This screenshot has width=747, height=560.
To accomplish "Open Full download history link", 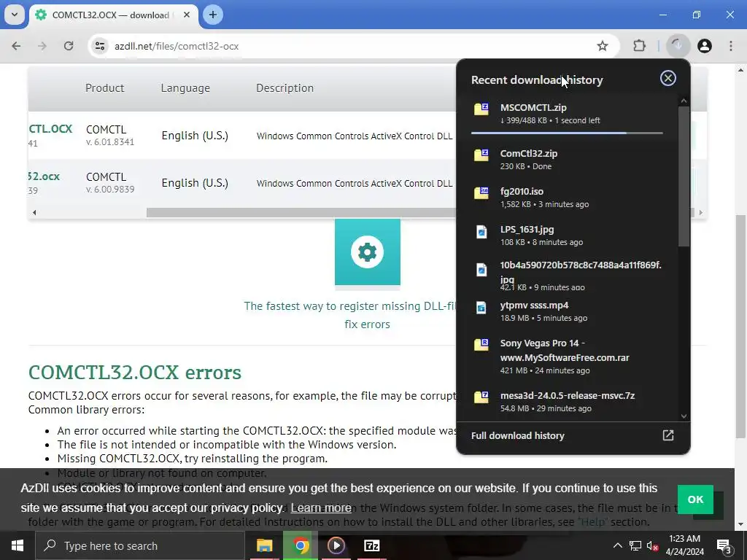I will [517, 436].
